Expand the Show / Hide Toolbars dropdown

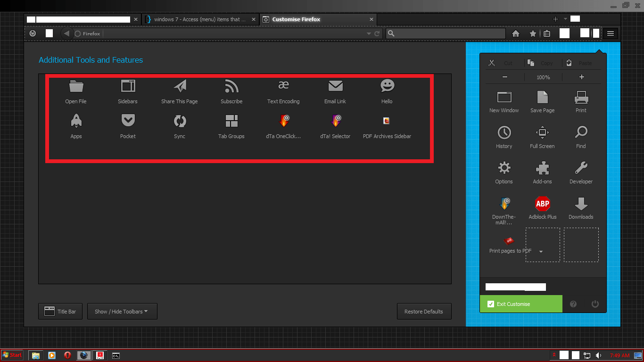(122, 312)
